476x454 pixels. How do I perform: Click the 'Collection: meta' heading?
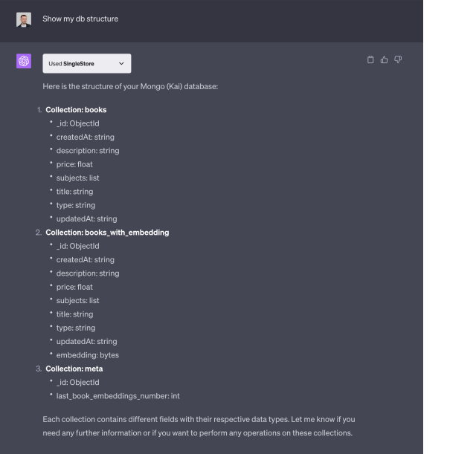coord(74,369)
